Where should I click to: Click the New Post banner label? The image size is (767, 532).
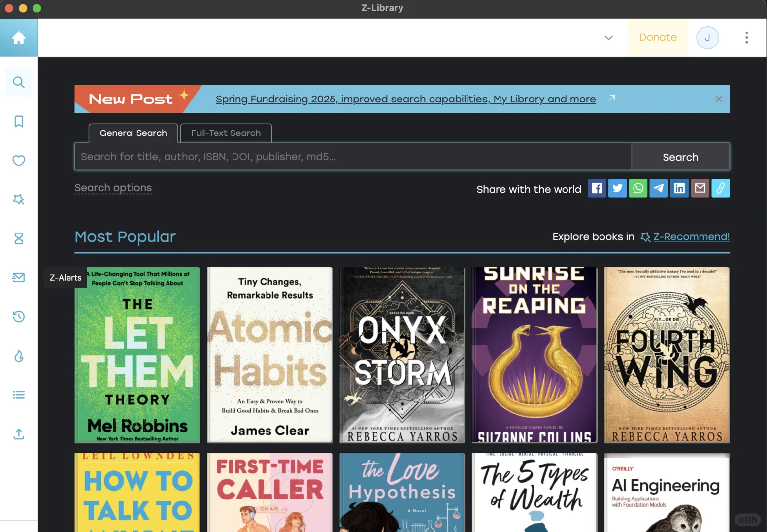click(138, 99)
